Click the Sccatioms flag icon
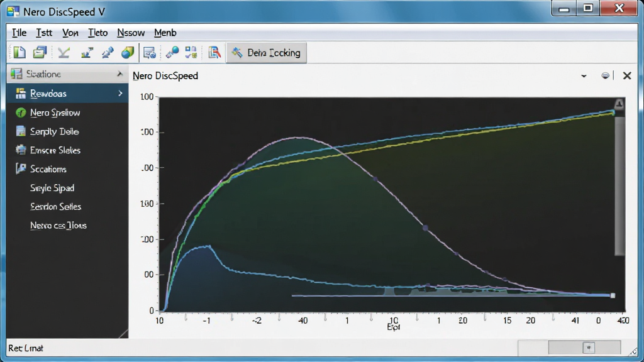The width and height of the screenshot is (644, 362). [21, 168]
